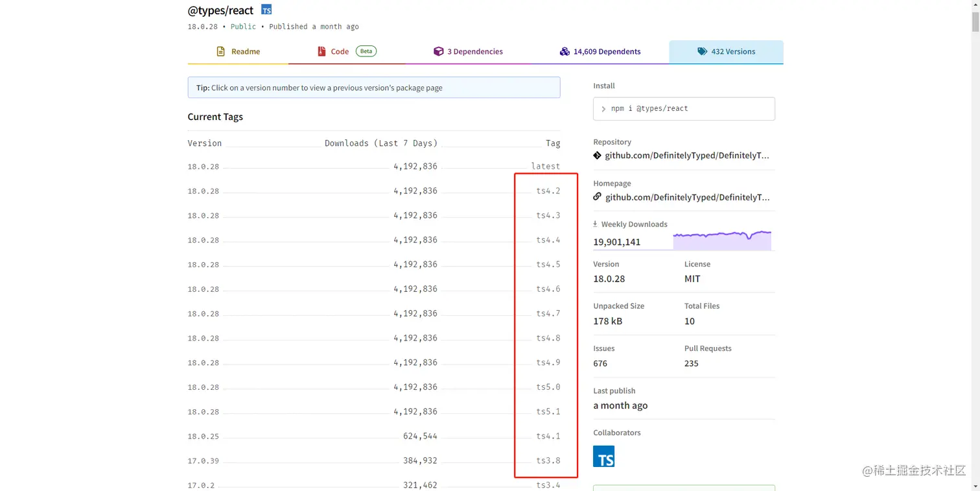Click the Last publish a month ago text
980x491 pixels.
620,406
